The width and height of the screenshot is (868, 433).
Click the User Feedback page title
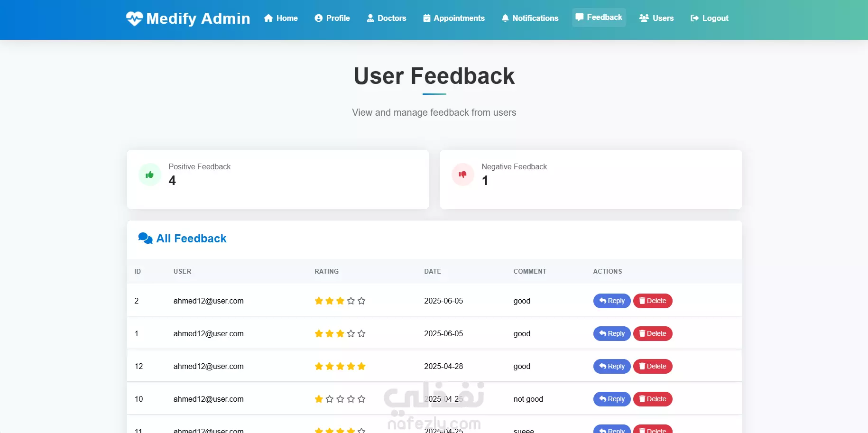(434, 76)
